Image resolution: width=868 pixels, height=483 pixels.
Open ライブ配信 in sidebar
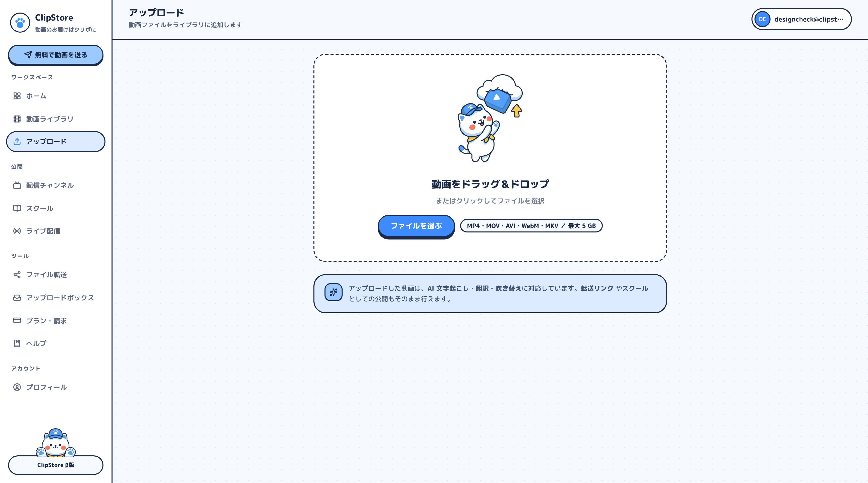(56, 231)
